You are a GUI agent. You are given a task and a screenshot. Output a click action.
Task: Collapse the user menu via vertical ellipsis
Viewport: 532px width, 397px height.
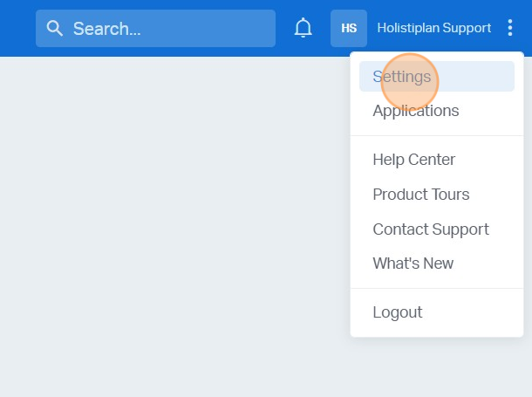[x=510, y=28]
